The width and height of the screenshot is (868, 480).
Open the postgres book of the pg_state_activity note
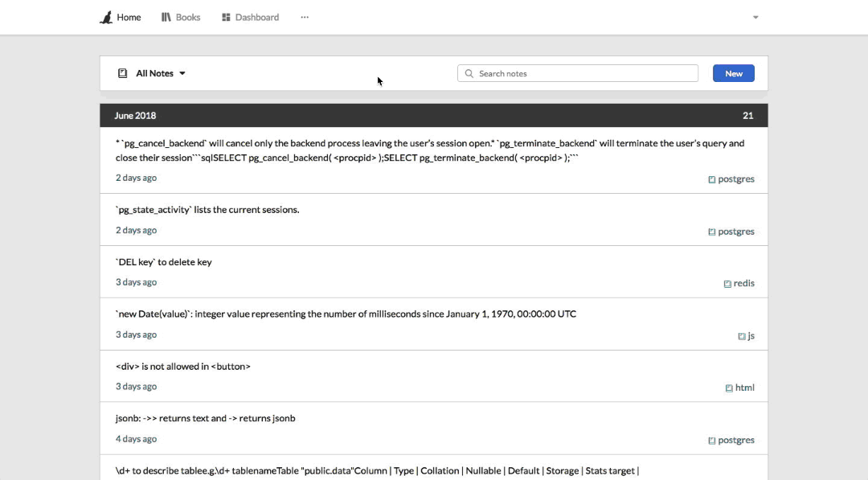(735, 232)
